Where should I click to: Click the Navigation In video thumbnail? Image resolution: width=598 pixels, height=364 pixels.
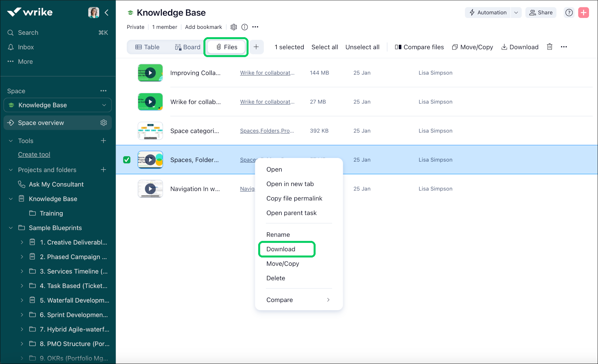click(x=150, y=188)
